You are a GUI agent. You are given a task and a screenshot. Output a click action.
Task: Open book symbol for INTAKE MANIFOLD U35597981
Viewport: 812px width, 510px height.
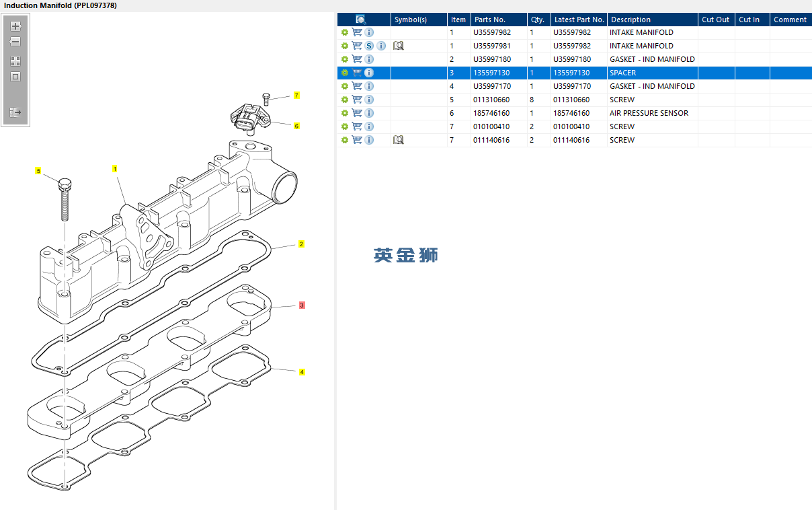point(398,46)
